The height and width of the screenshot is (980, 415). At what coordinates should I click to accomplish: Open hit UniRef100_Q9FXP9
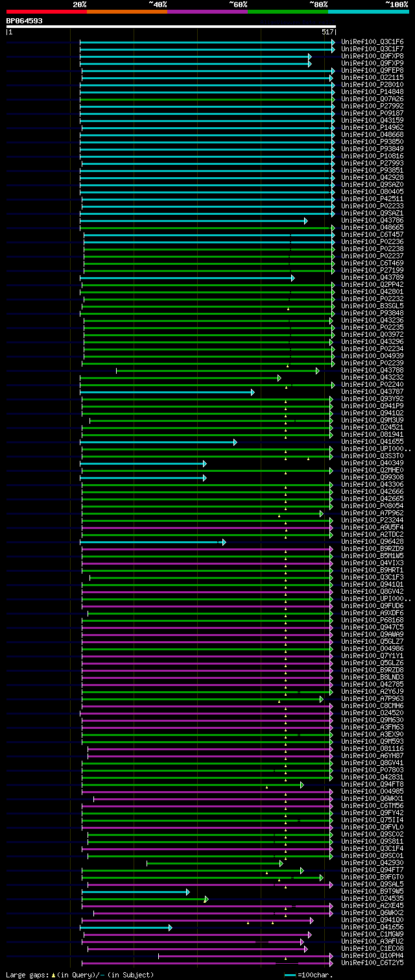(x=372, y=64)
